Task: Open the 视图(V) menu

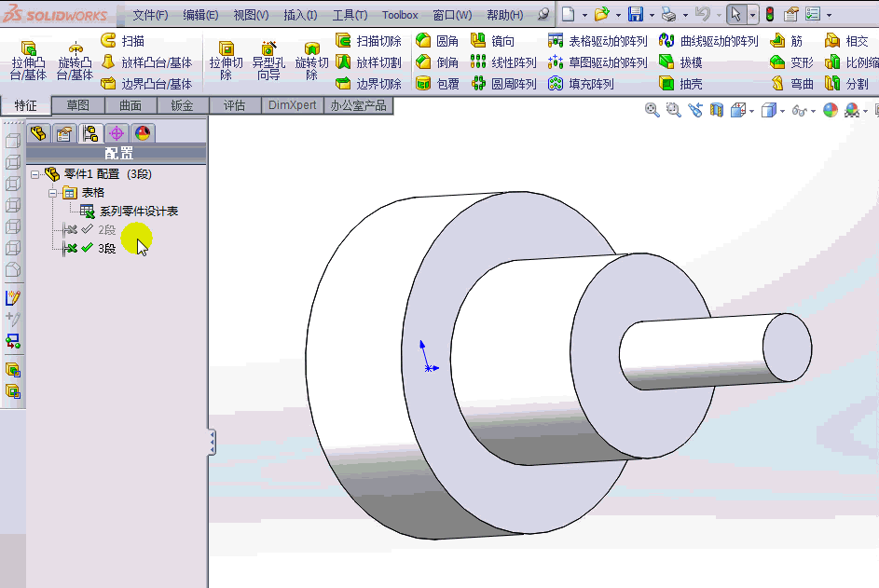Action: 251,15
